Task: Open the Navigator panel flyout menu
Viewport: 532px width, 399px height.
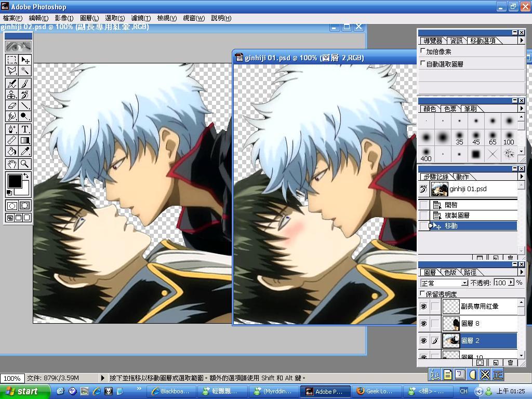Action: tap(522, 41)
